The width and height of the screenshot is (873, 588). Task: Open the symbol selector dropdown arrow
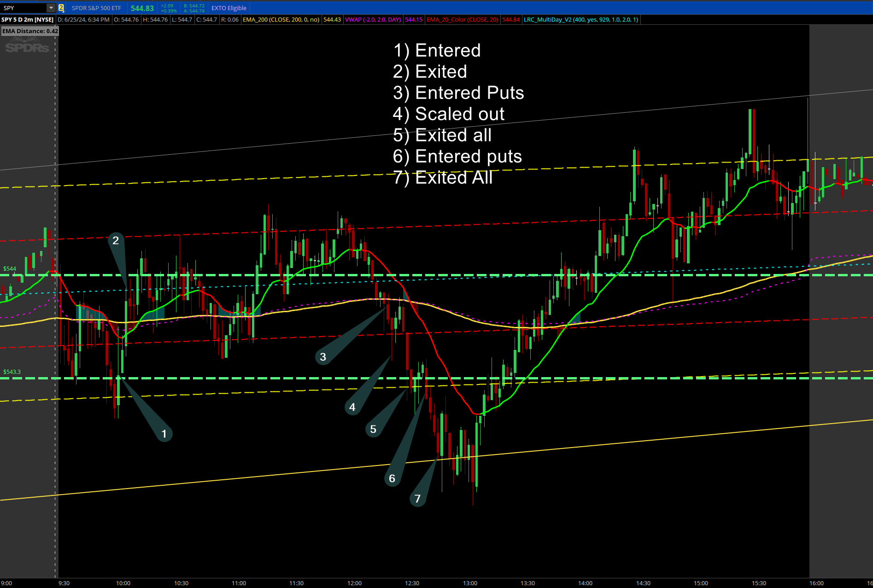pyautogui.click(x=51, y=8)
